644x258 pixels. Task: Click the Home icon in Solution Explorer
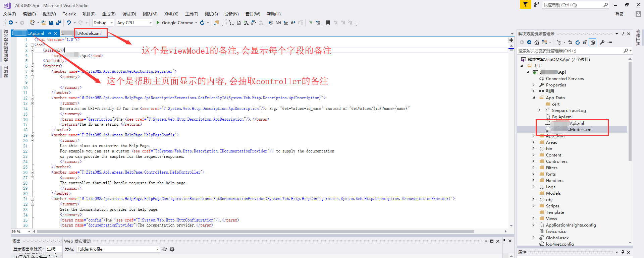point(537,42)
